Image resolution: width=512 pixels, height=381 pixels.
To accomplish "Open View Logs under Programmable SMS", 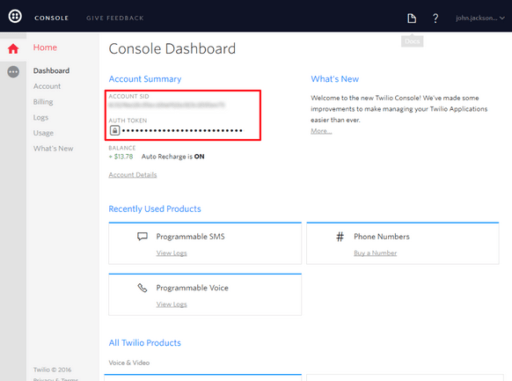I will pyautogui.click(x=172, y=253).
